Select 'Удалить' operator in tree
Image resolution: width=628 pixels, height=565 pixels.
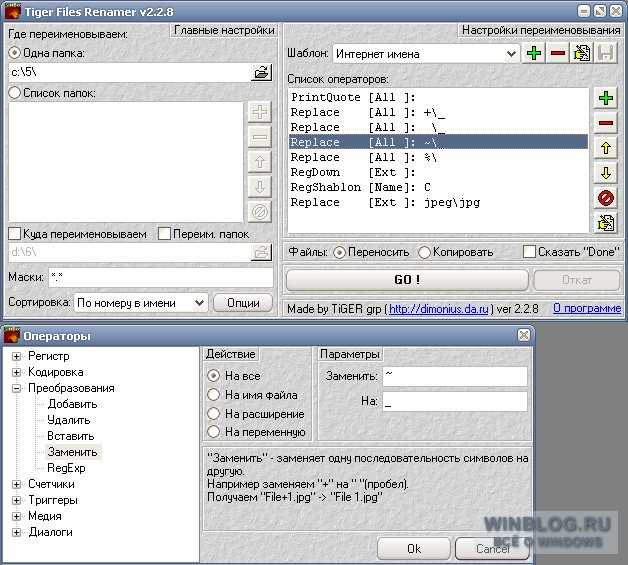pyautogui.click(x=68, y=420)
